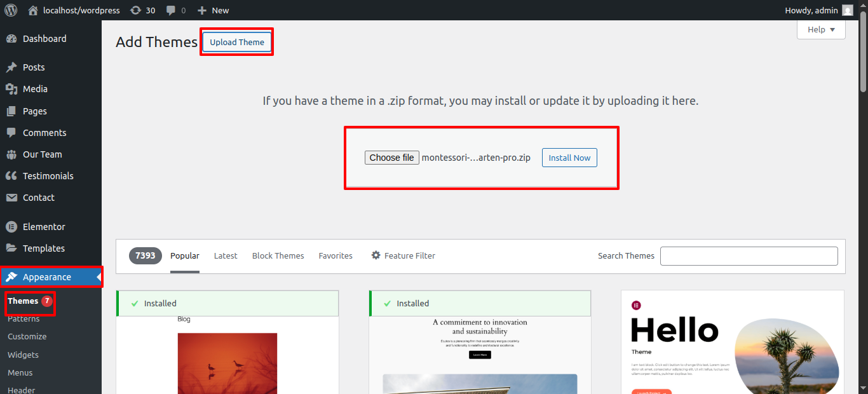Click the Upload Theme button
The height and width of the screenshot is (394, 868).
coord(237,42)
